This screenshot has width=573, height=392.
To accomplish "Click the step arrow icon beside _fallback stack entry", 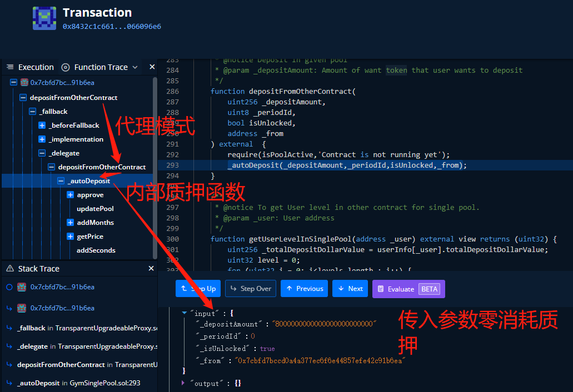I will coord(9,328).
